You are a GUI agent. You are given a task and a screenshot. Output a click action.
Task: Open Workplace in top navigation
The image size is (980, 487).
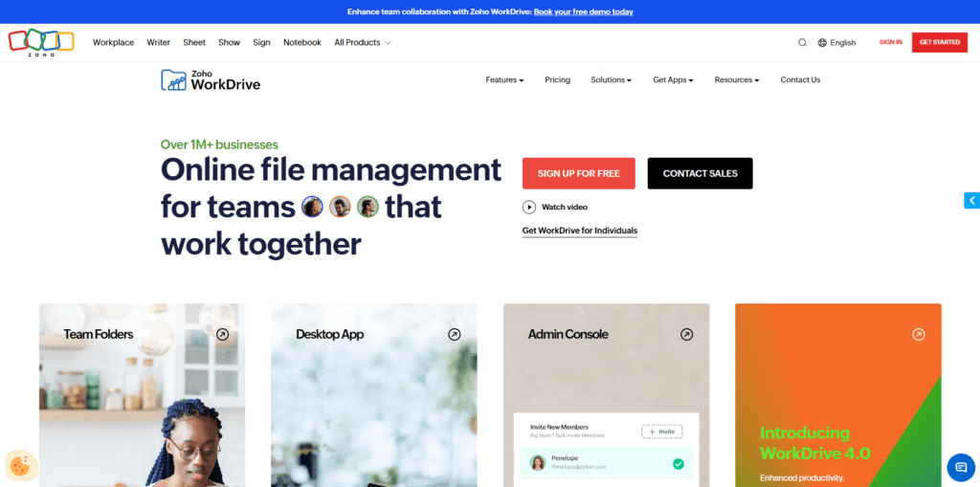coord(113,42)
